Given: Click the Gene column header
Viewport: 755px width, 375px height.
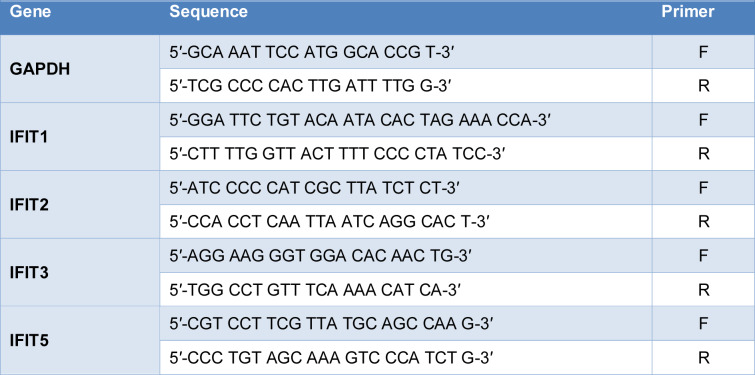Looking at the screenshot, I should click(30, 12).
